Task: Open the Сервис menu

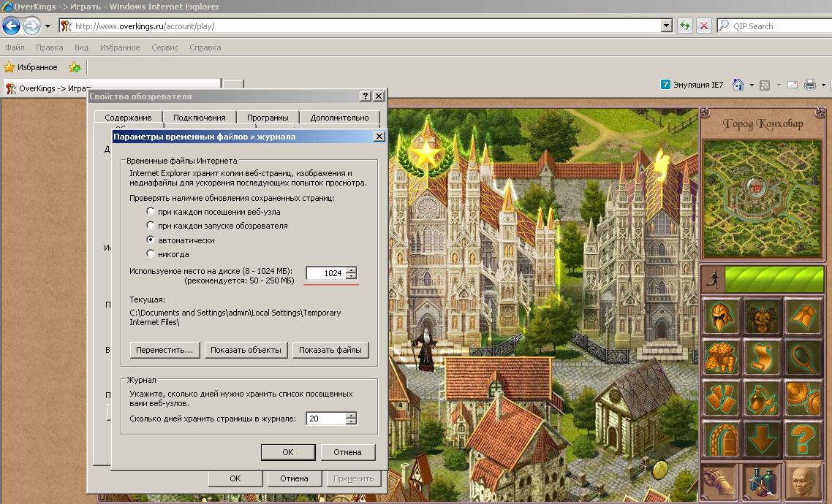Action: coord(164,47)
